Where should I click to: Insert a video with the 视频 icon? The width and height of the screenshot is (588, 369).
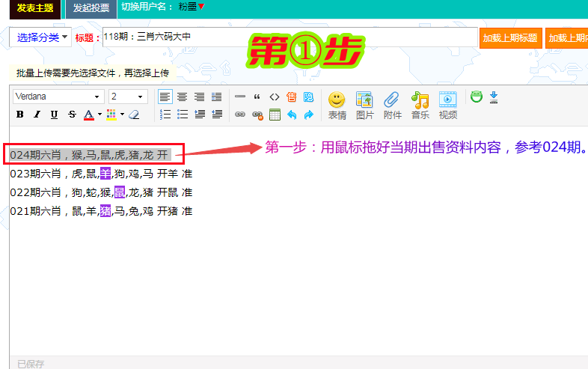(447, 105)
